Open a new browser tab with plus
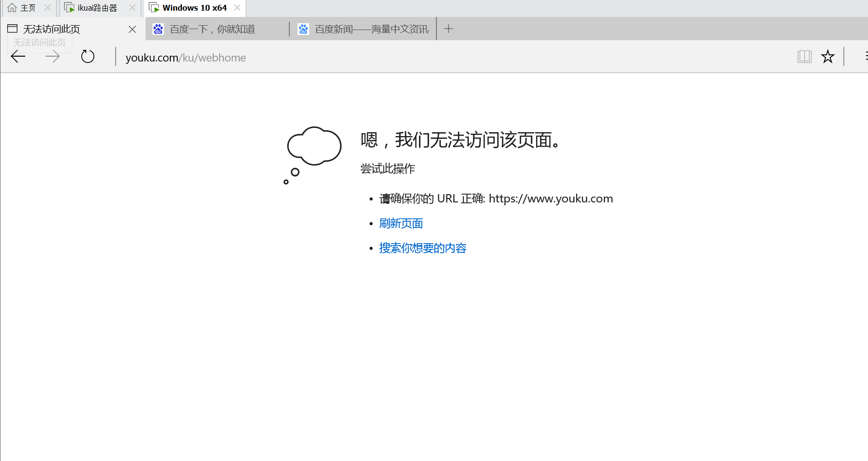Viewport: 868px width, 461px height. click(x=449, y=29)
